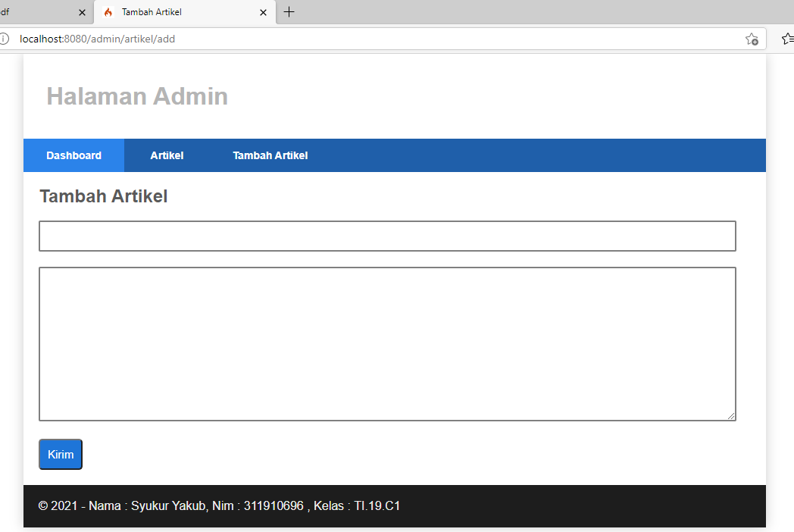Click the textarea resize grip handle

click(732, 416)
